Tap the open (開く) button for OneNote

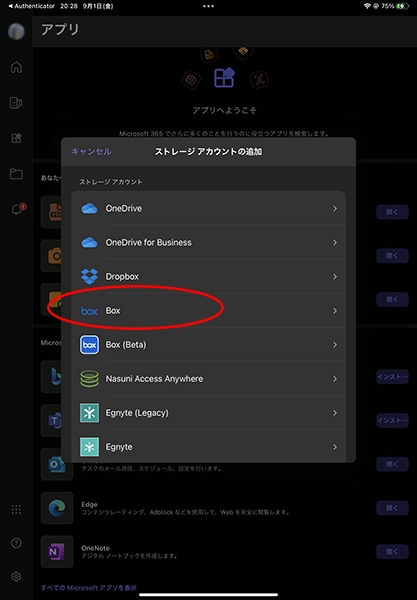(x=392, y=551)
